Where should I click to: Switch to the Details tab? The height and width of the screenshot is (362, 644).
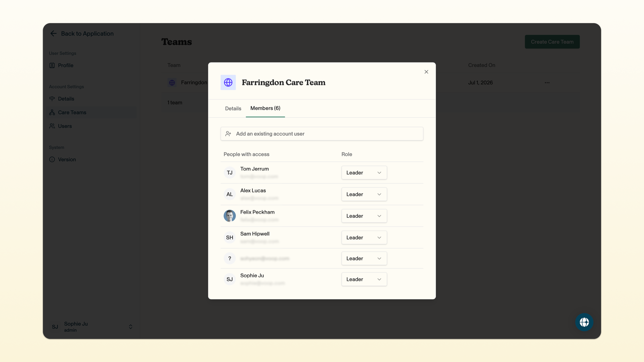pos(233,108)
